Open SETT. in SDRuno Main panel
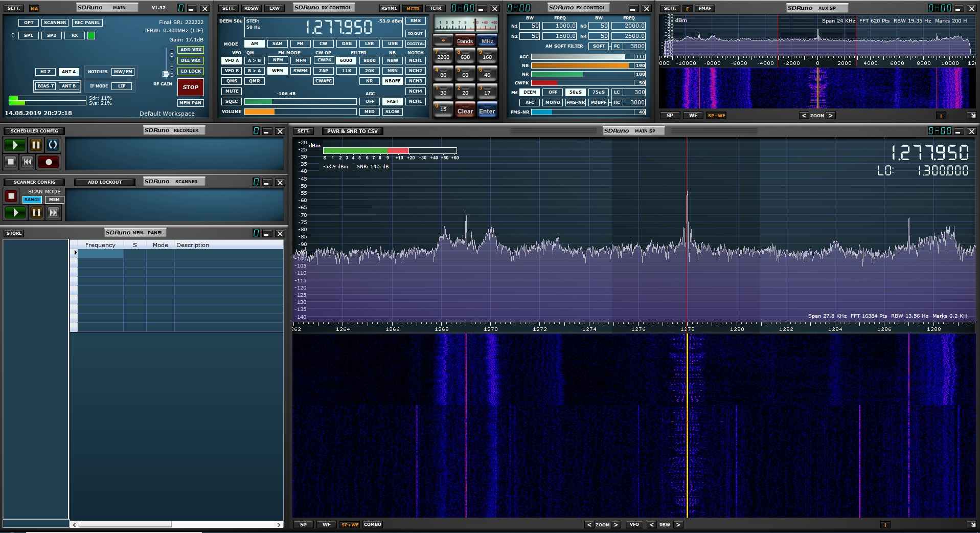 point(14,8)
